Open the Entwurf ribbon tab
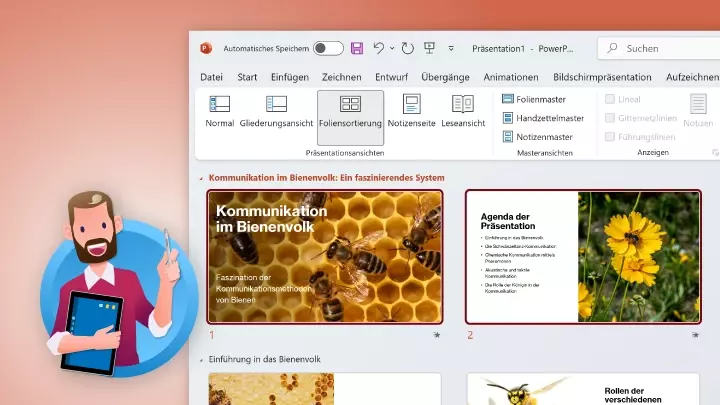The width and height of the screenshot is (720, 405). pos(391,77)
